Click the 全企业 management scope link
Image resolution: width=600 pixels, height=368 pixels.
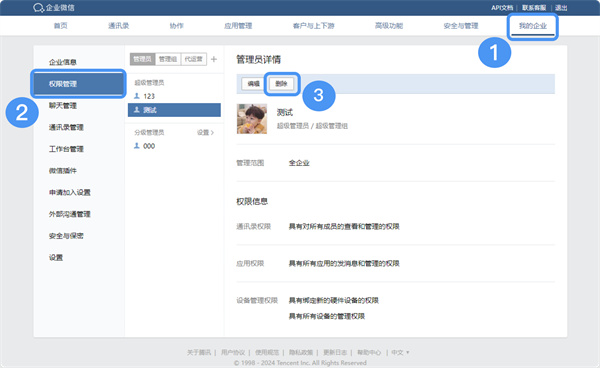pyautogui.click(x=299, y=163)
